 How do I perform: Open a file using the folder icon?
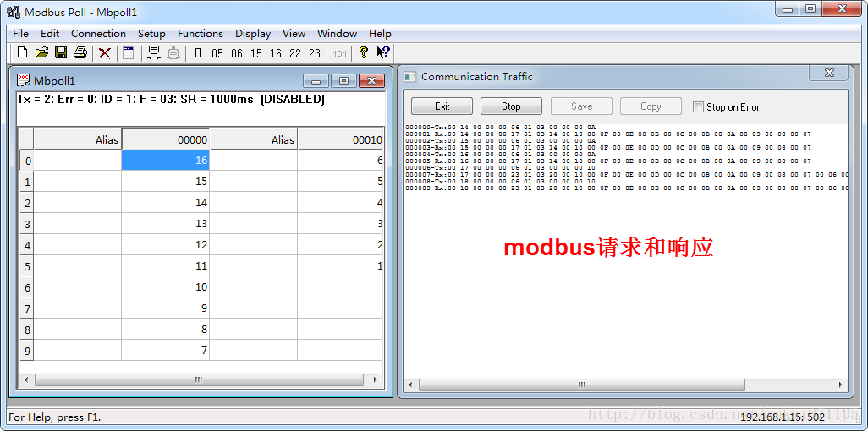41,53
